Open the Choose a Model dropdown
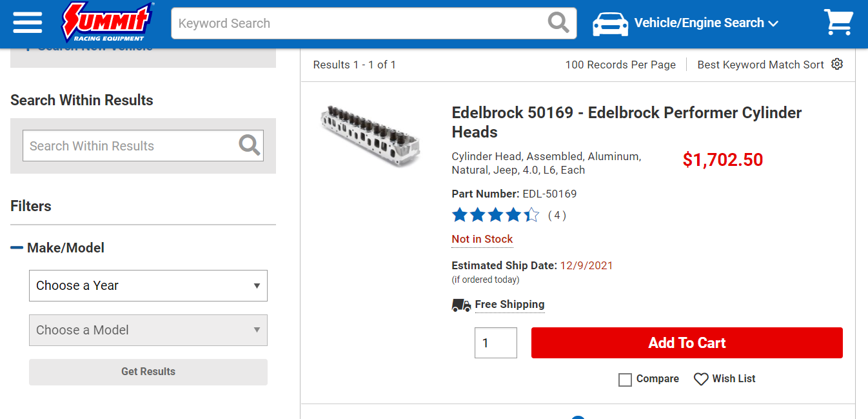Image resolution: width=868 pixels, height=419 pixels. pos(148,330)
